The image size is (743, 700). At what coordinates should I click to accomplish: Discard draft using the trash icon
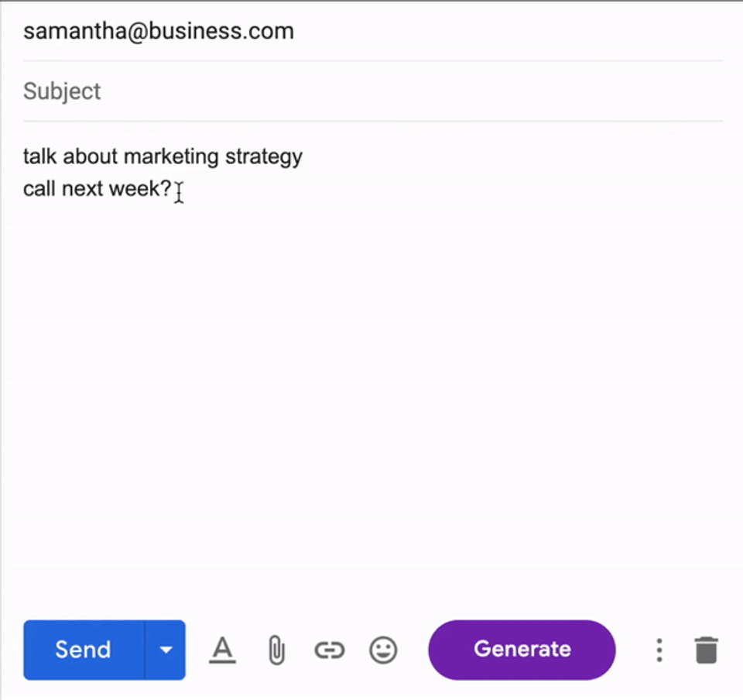(x=707, y=650)
